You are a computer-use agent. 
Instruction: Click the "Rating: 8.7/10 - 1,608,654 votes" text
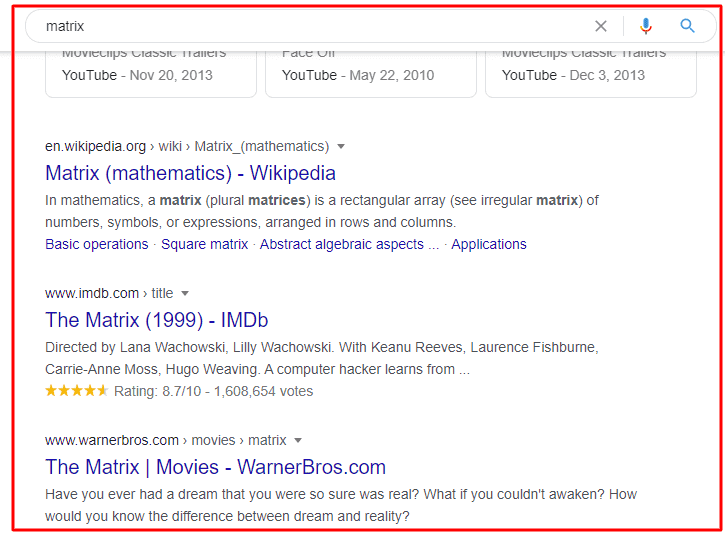pos(214,392)
